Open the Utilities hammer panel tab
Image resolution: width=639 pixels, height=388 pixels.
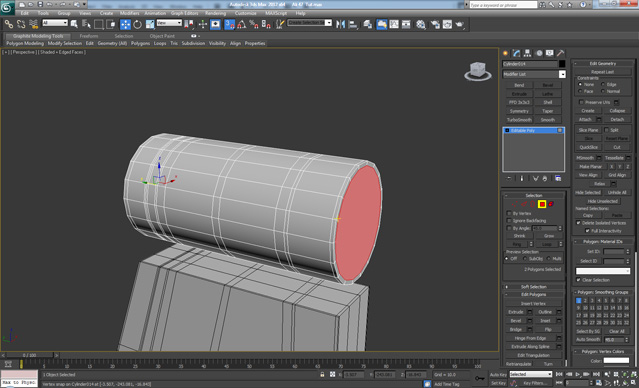tap(561, 53)
